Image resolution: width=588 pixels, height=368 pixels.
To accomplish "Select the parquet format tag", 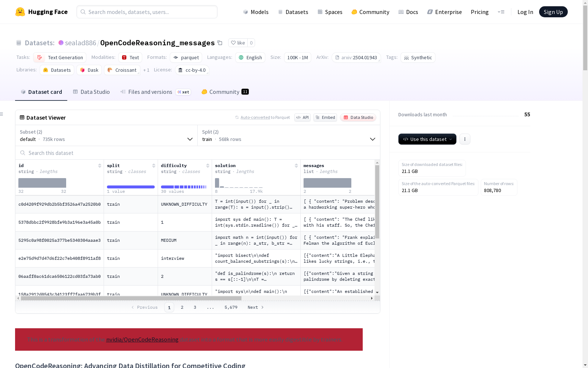I will 186,57.
